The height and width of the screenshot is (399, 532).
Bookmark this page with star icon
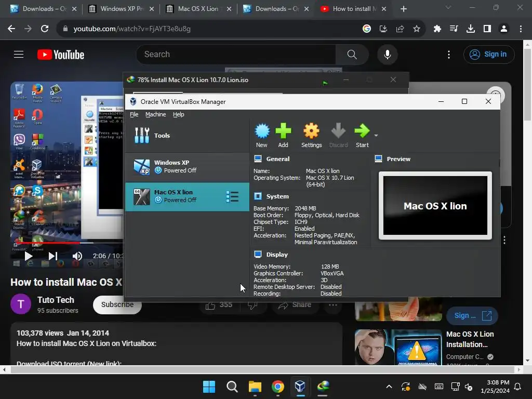tap(416, 29)
